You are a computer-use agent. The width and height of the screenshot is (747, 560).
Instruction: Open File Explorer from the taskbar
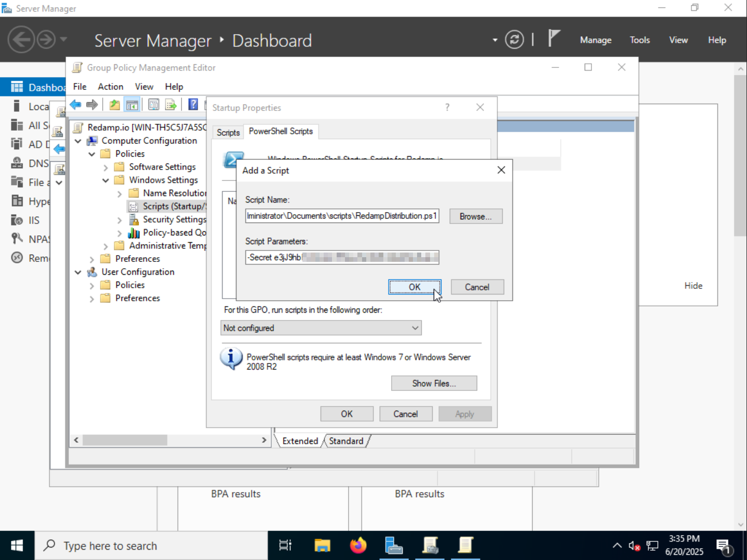click(x=322, y=545)
